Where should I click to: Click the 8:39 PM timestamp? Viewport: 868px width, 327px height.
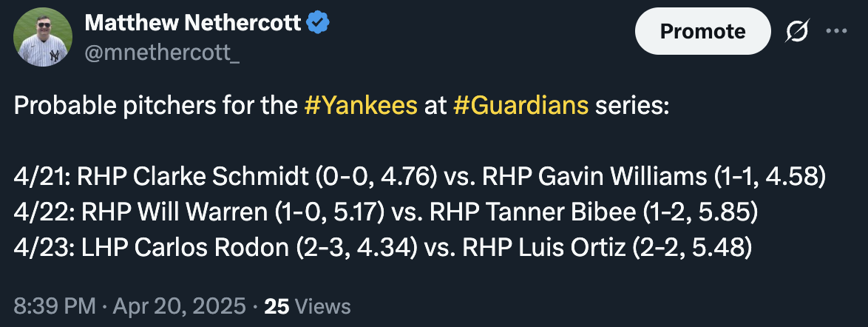(55, 306)
